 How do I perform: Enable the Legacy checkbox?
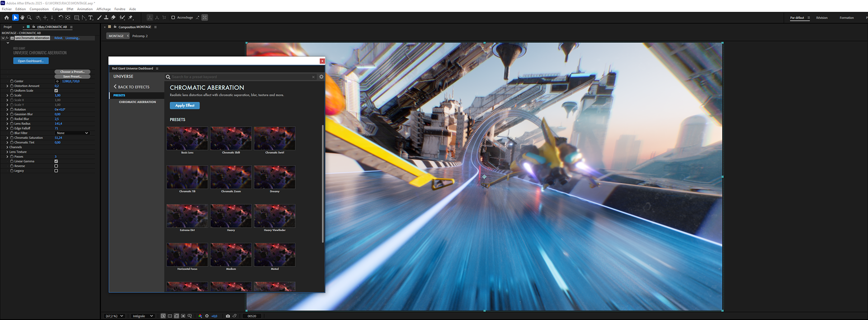pos(56,171)
